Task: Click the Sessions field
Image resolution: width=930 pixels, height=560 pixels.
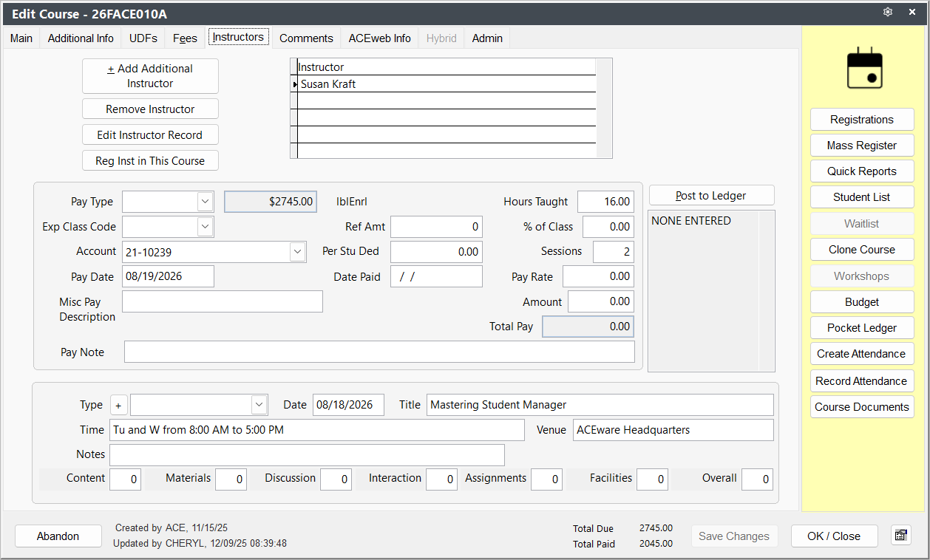Action: [x=614, y=252]
